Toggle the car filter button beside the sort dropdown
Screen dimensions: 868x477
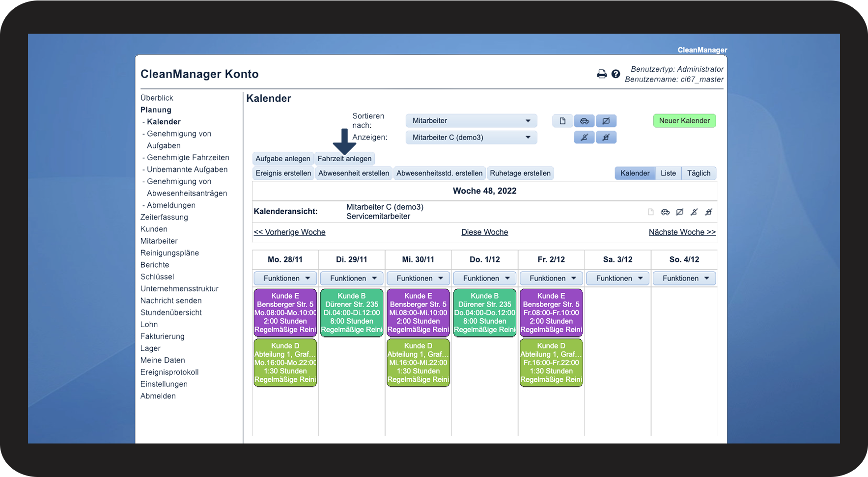pyautogui.click(x=585, y=121)
